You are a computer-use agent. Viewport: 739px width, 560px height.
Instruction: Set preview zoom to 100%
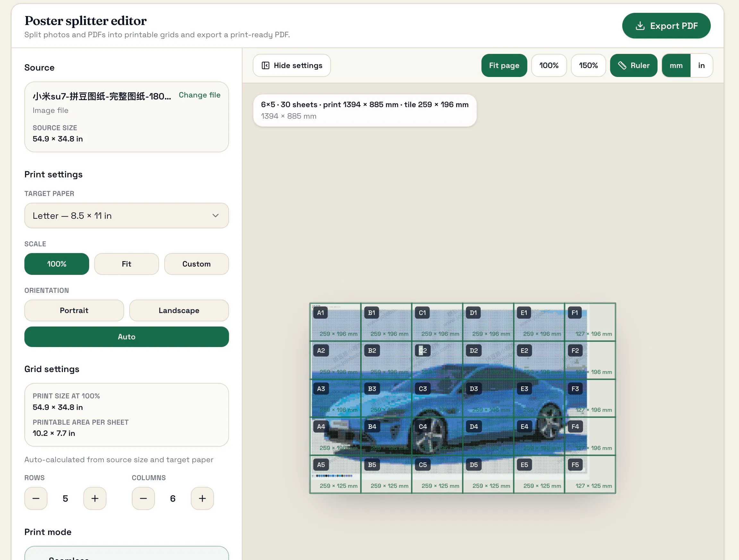click(x=549, y=65)
